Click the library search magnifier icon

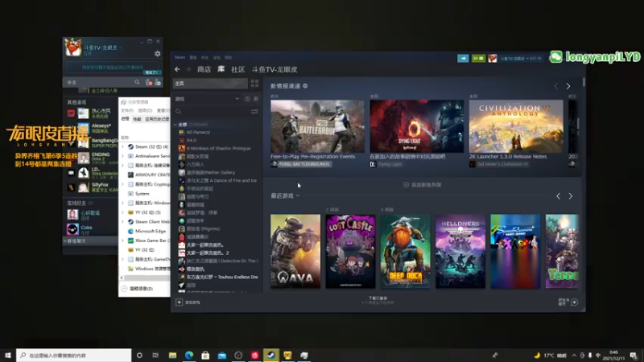coord(178,112)
